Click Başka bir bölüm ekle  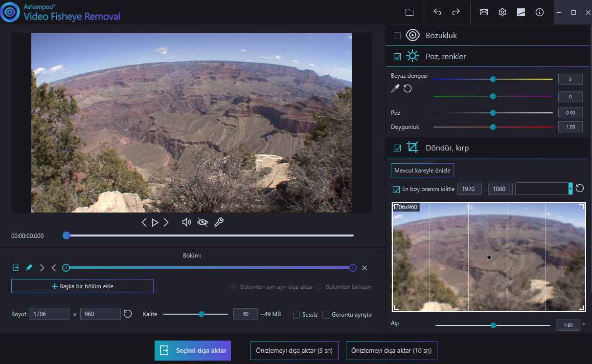click(x=82, y=286)
